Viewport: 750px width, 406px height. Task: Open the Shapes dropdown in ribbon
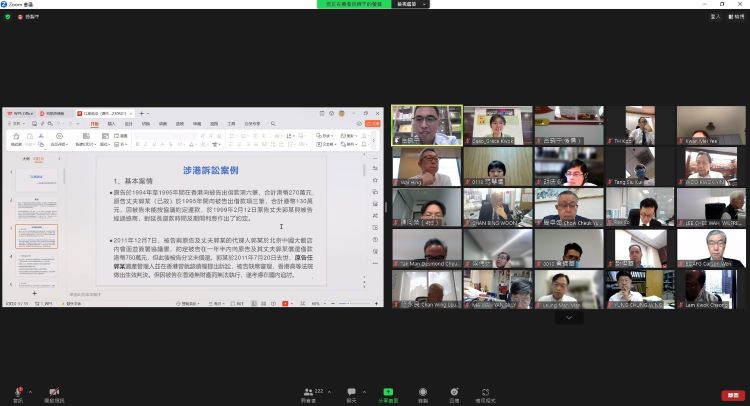click(x=325, y=136)
